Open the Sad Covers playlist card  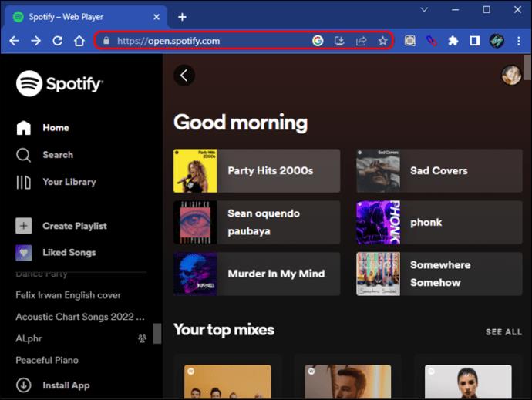click(x=439, y=170)
